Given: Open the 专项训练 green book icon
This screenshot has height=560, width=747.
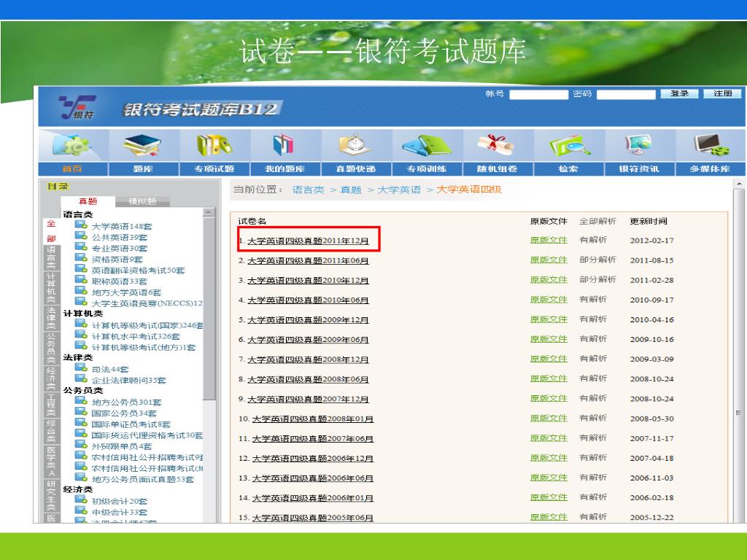Looking at the screenshot, I should (x=427, y=145).
